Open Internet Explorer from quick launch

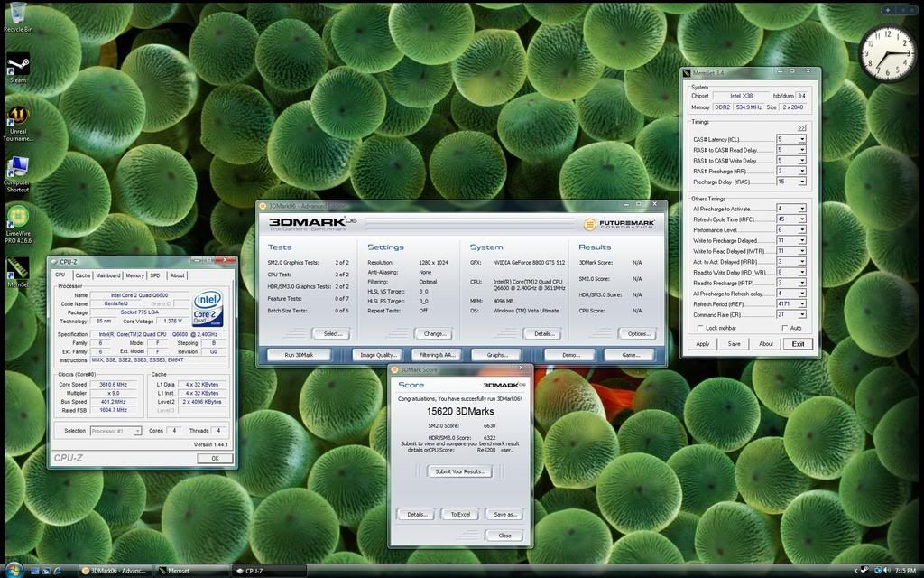click(x=58, y=571)
